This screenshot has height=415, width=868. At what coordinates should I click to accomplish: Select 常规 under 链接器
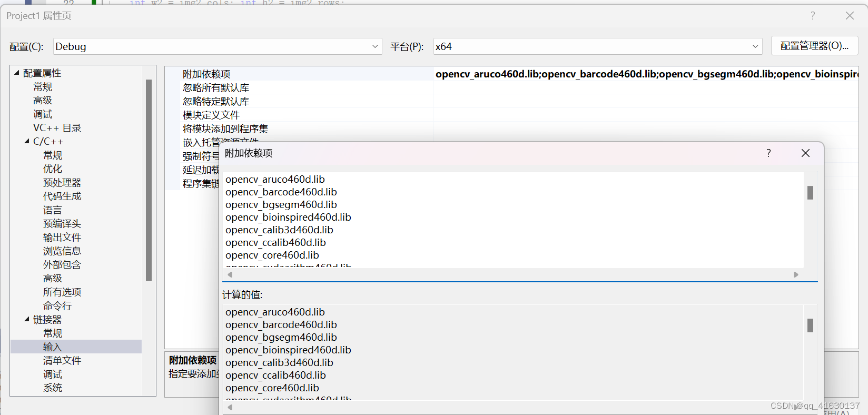point(53,333)
